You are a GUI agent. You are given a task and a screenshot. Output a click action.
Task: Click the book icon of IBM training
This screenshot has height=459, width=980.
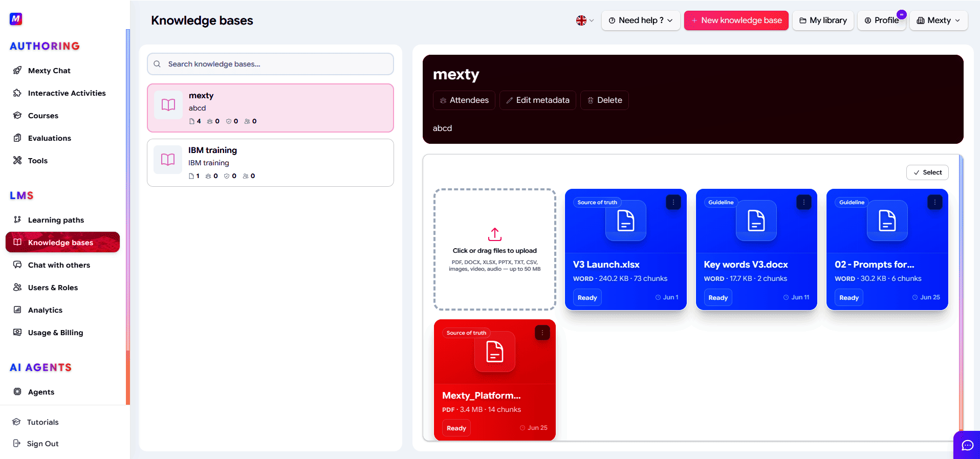coord(168,160)
